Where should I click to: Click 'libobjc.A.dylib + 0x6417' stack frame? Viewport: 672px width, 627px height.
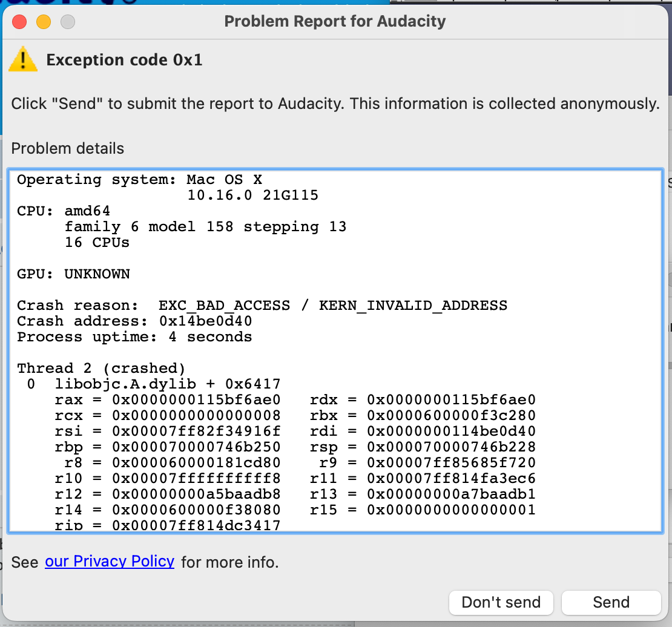coord(168,384)
